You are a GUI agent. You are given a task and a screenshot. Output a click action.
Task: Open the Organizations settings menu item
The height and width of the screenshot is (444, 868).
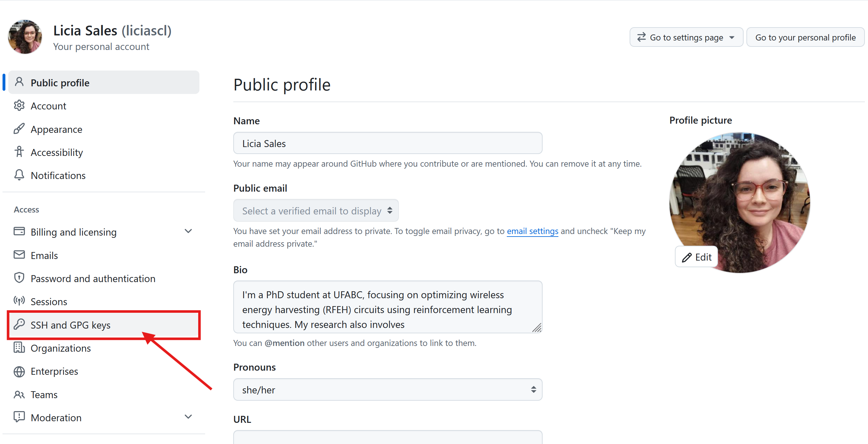[x=61, y=348]
